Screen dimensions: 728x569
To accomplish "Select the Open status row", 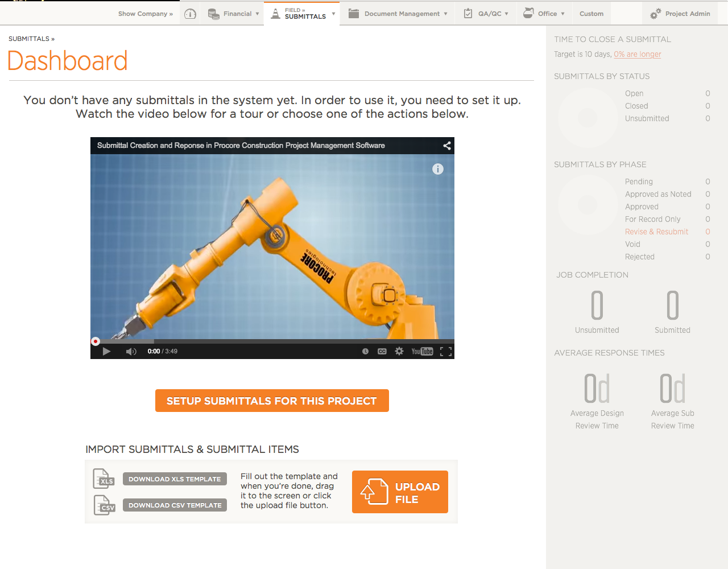I will 667,93.
